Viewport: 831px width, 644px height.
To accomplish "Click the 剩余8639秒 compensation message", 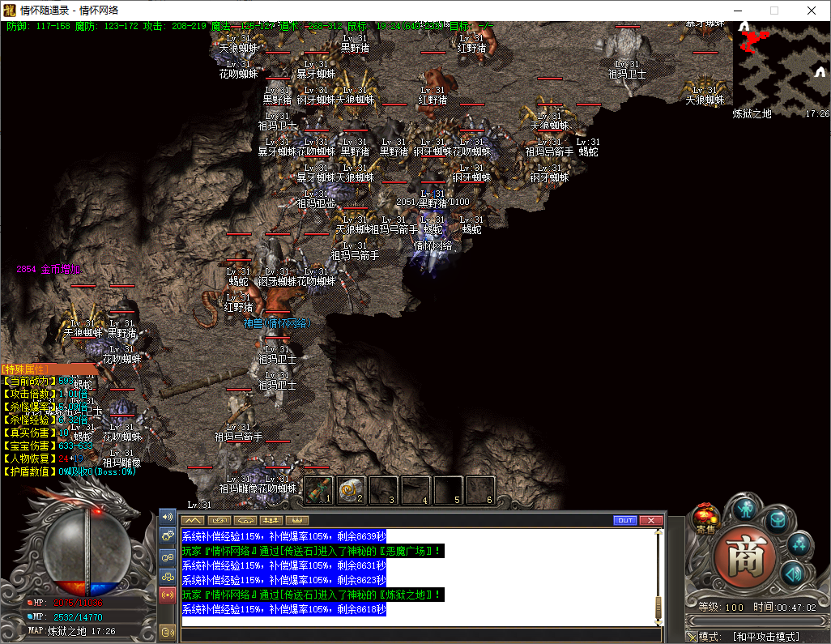I will pos(284,536).
